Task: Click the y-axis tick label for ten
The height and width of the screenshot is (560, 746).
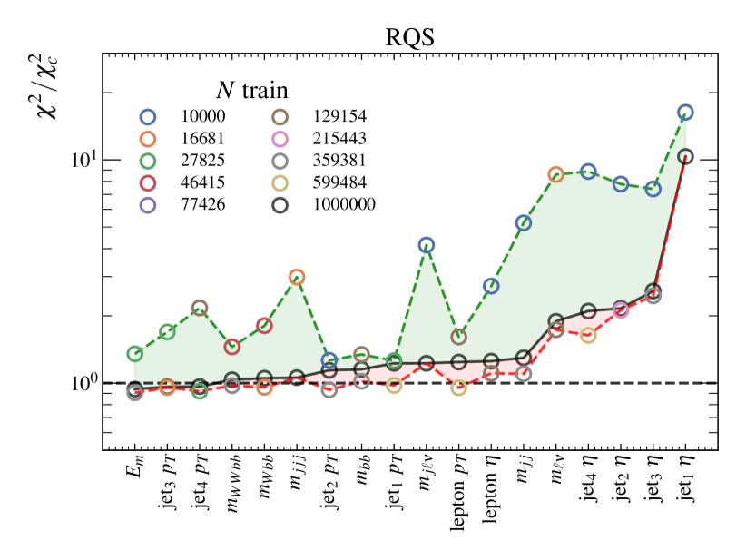Action: tap(83, 159)
